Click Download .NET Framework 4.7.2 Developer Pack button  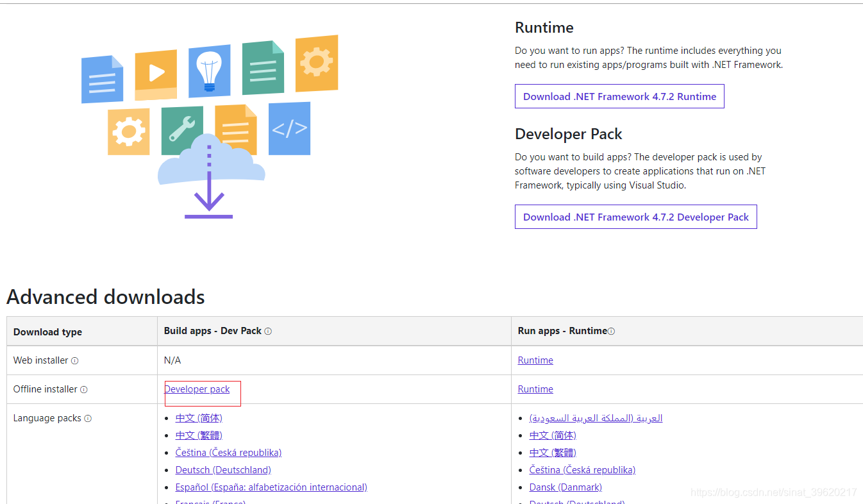click(635, 217)
